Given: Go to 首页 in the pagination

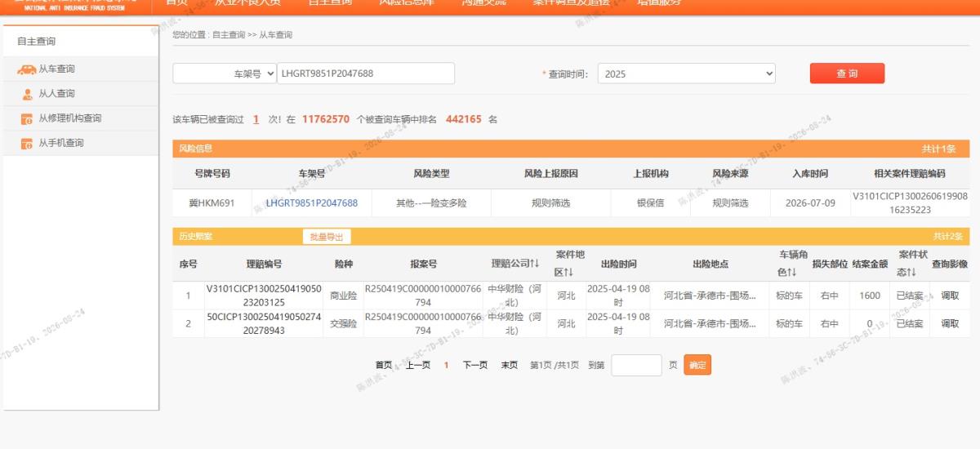Looking at the screenshot, I should pyautogui.click(x=384, y=365).
